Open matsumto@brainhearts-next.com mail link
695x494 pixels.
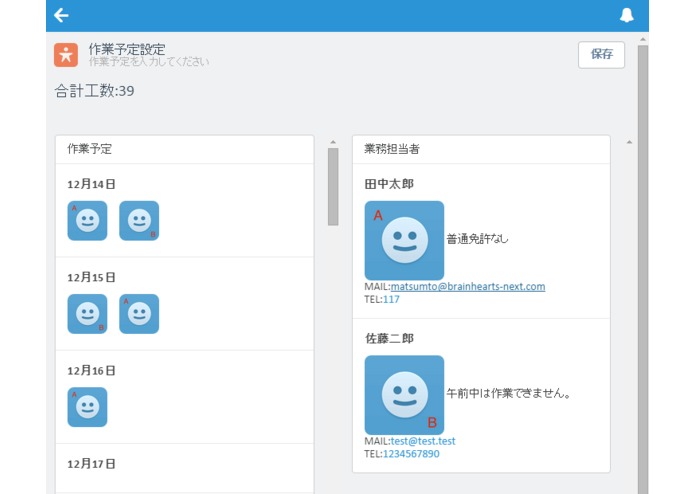pyautogui.click(x=468, y=287)
